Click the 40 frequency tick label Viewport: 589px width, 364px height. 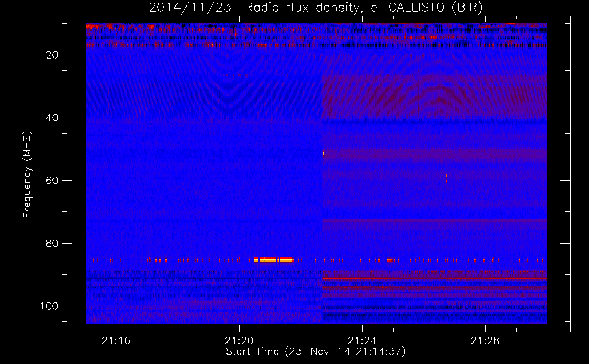pos(52,118)
